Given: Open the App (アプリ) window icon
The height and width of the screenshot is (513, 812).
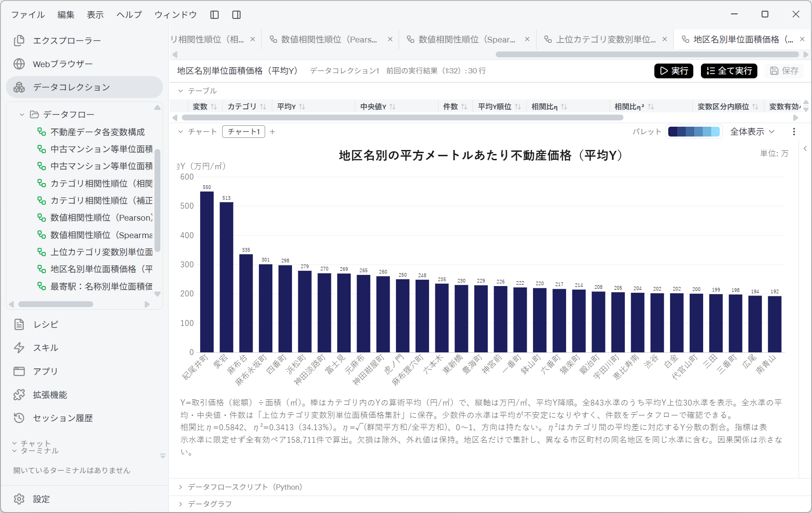Looking at the screenshot, I should click(19, 371).
